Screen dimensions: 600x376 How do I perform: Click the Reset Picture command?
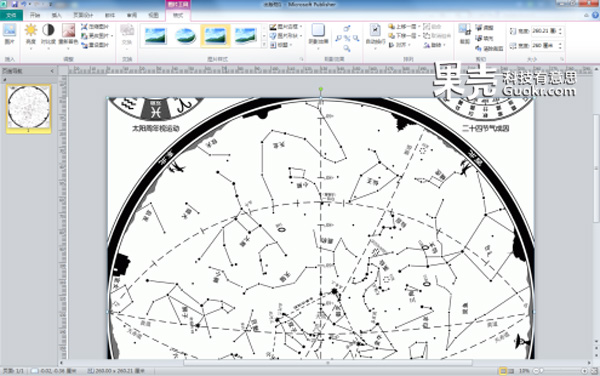click(95, 45)
